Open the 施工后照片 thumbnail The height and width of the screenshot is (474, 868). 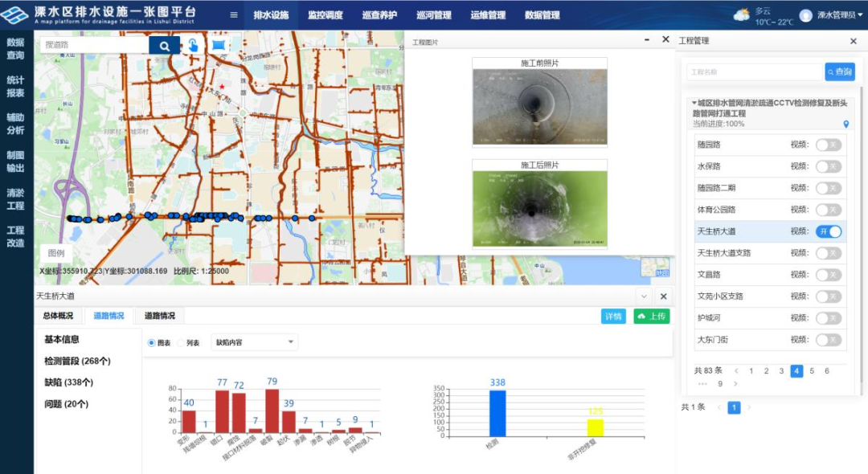[x=540, y=209]
